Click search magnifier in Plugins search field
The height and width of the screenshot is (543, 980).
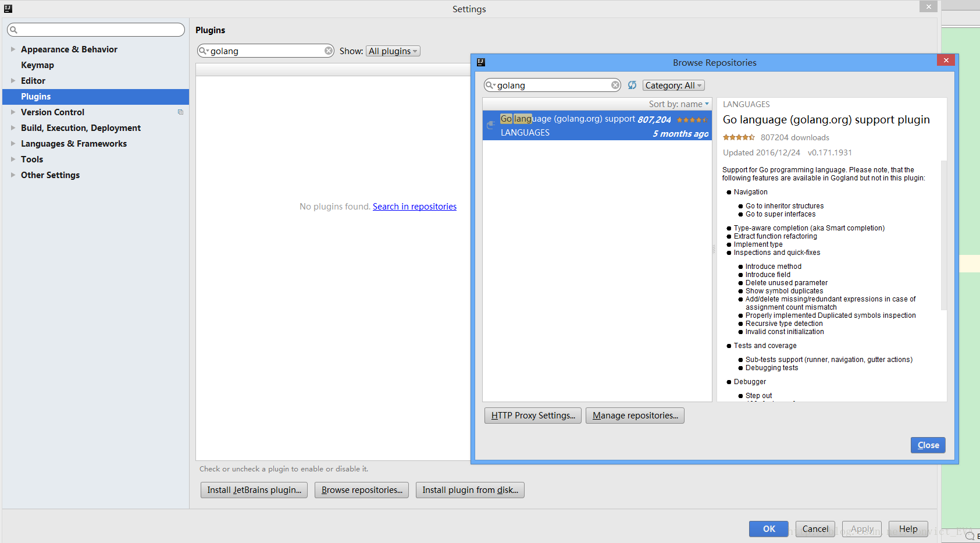[204, 51]
